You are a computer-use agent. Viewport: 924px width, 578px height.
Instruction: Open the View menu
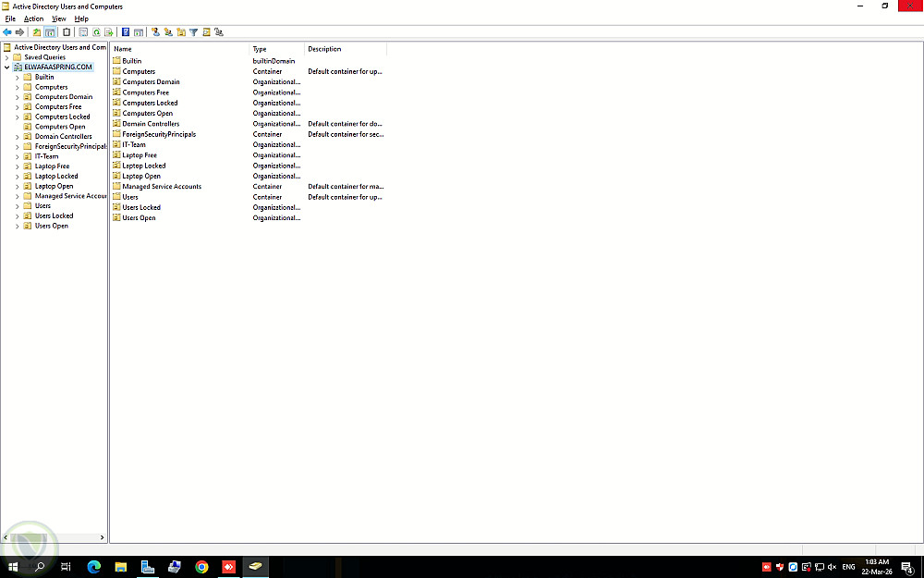point(59,18)
